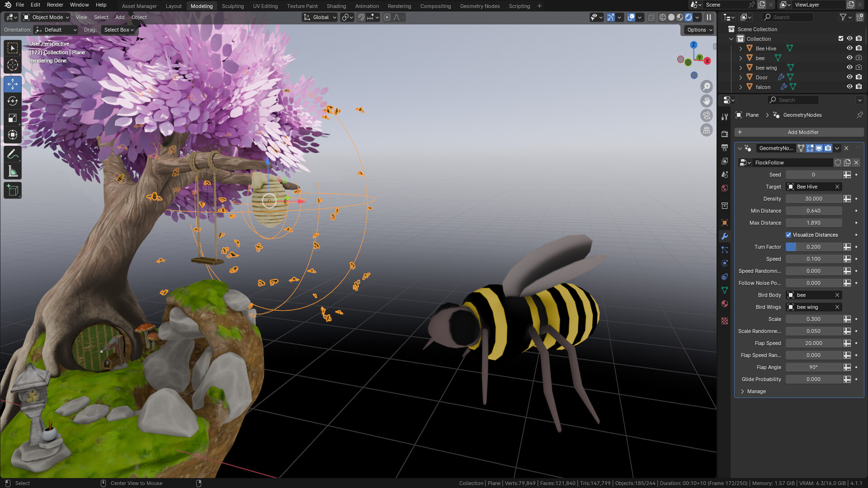This screenshot has width=868, height=488.
Task: Disable the Visualize Distances checkbox
Action: click(788, 235)
